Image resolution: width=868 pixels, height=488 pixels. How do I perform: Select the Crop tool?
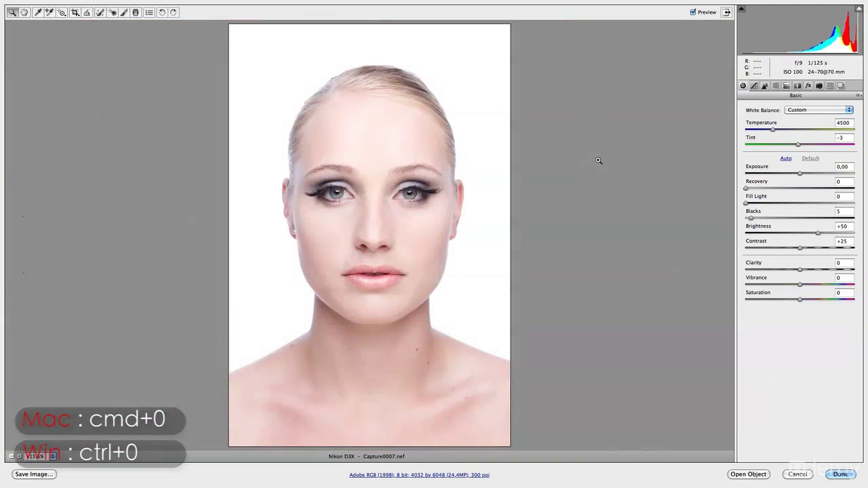(75, 12)
